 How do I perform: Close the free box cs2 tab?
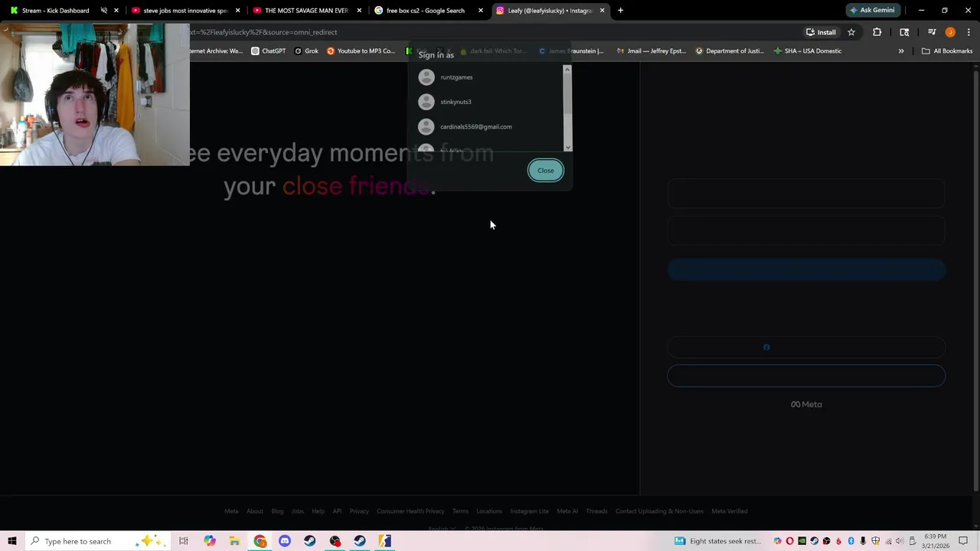point(480,11)
